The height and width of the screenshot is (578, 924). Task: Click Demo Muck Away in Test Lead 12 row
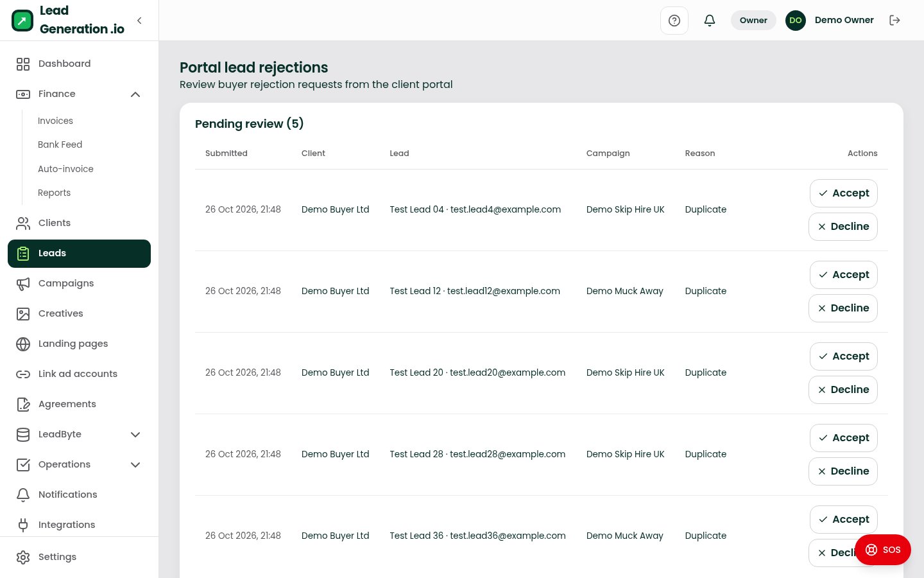tap(625, 291)
